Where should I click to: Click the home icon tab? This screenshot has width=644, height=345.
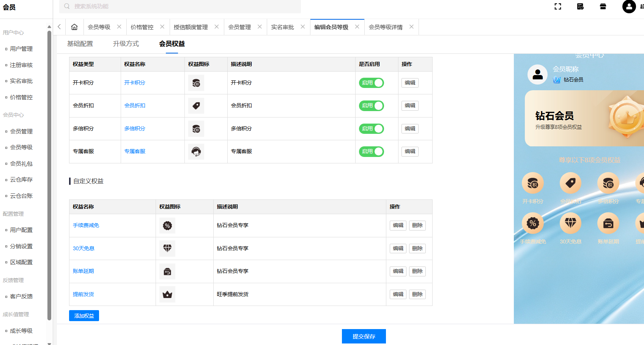(74, 27)
